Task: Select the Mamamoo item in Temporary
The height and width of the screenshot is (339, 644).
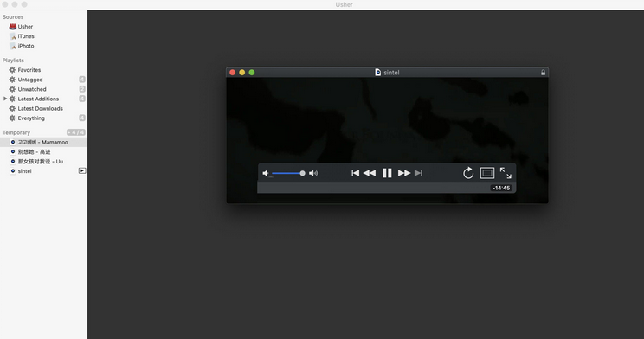Action: tap(43, 142)
